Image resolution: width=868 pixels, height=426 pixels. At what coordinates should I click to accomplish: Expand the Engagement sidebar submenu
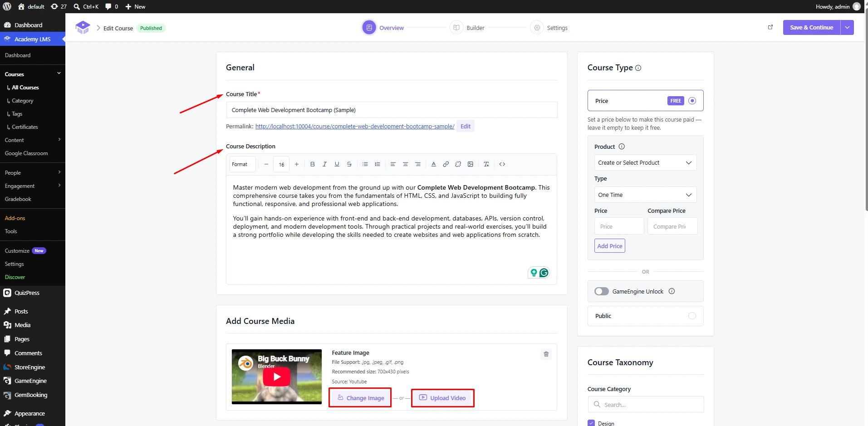[x=59, y=186]
